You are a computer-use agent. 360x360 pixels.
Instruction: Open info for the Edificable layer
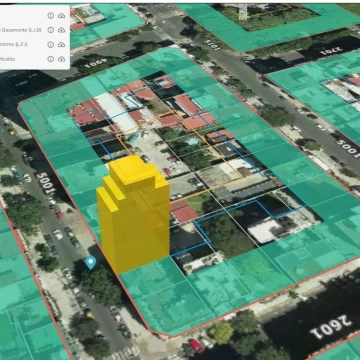coord(51,59)
